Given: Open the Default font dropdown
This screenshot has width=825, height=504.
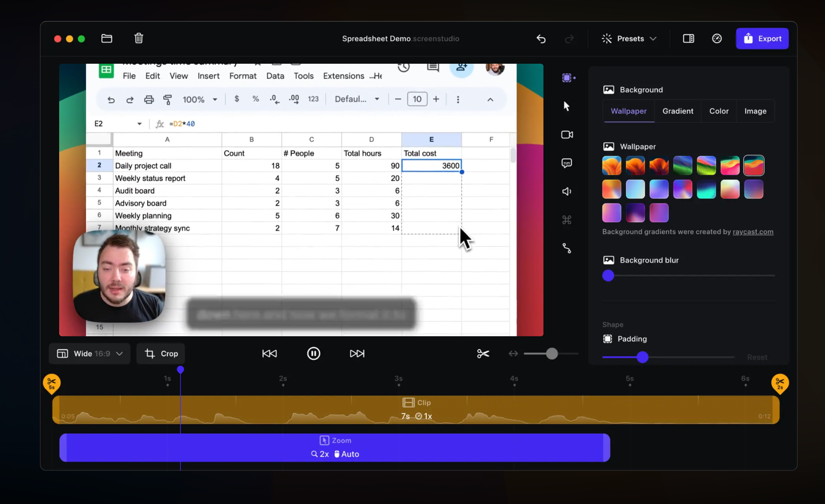Looking at the screenshot, I should pos(357,99).
